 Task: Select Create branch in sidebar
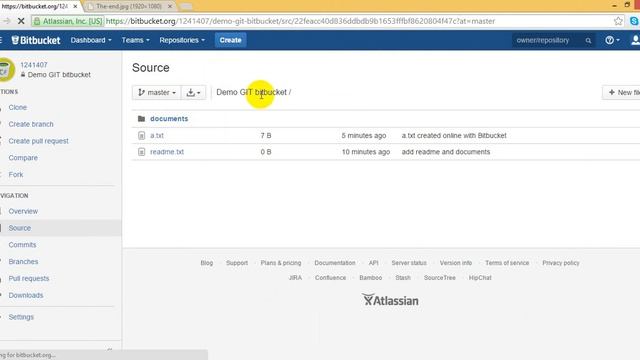coord(31,124)
